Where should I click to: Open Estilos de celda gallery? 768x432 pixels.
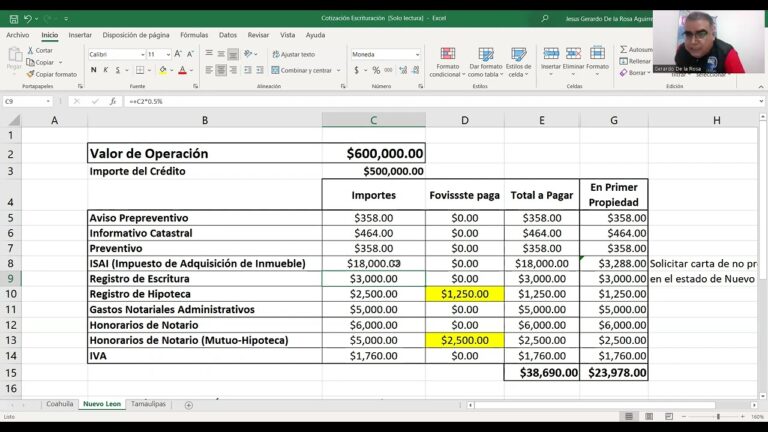pos(518,62)
